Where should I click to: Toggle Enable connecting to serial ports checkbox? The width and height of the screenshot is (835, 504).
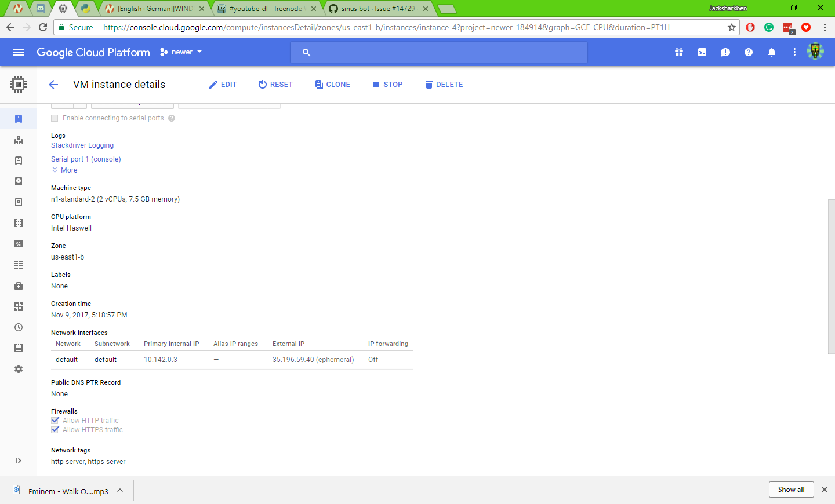click(x=55, y=118)
